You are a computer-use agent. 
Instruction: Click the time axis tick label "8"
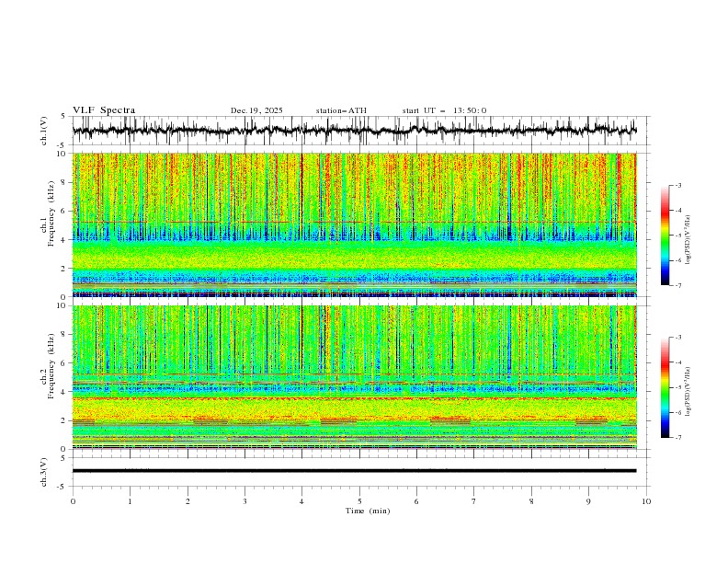(531, 501)
